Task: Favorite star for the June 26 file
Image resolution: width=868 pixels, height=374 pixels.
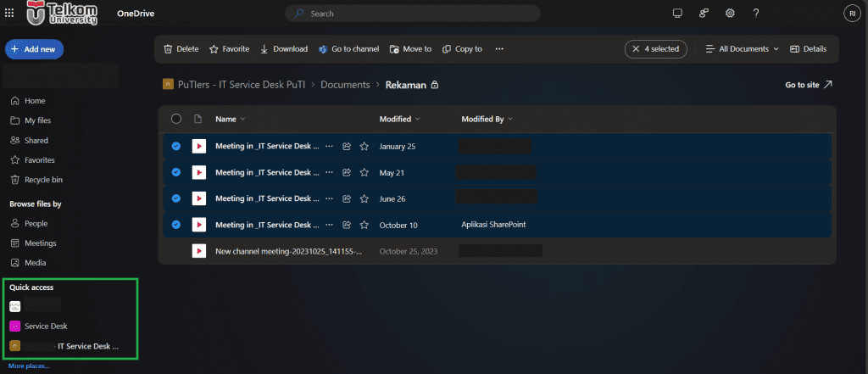Action: 364,198
